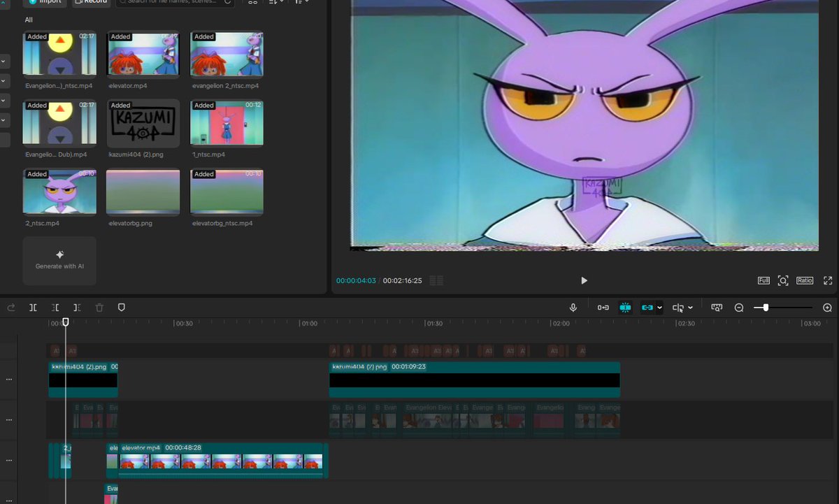This screenshot has width=839, height=504.
Task: Select the 2_ntsc.mp4 thumbnail
Action: click(59, 191)
